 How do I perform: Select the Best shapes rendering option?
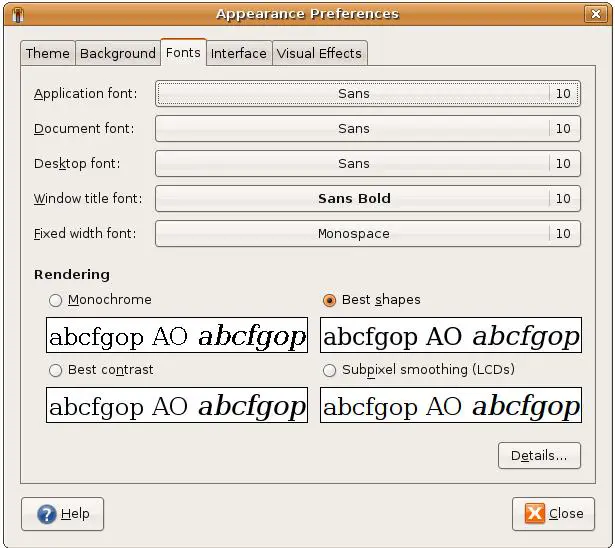[329, 300]
